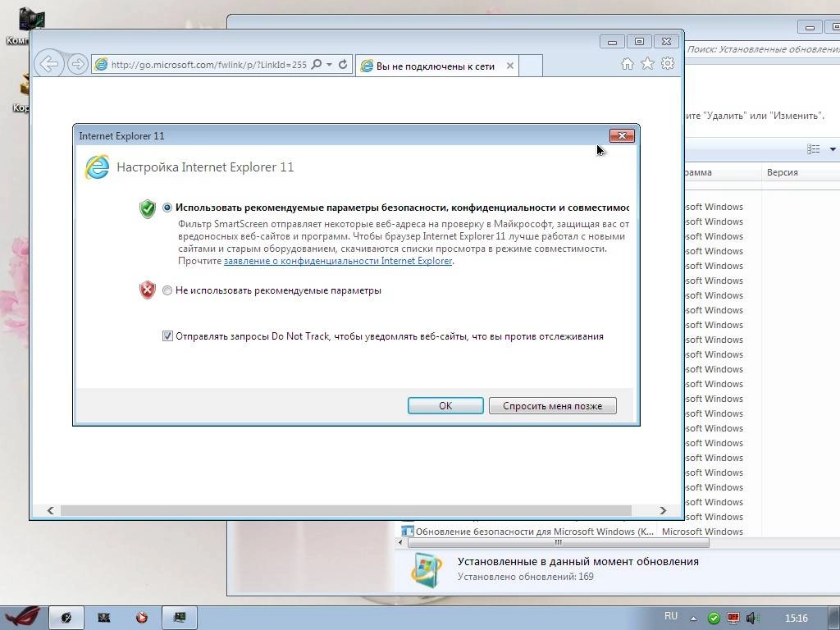The image size is (840, 630).
Task: Open the address bar autocomplete dropdown arrow
Action: pyautogui.click(x=329, y=64)
